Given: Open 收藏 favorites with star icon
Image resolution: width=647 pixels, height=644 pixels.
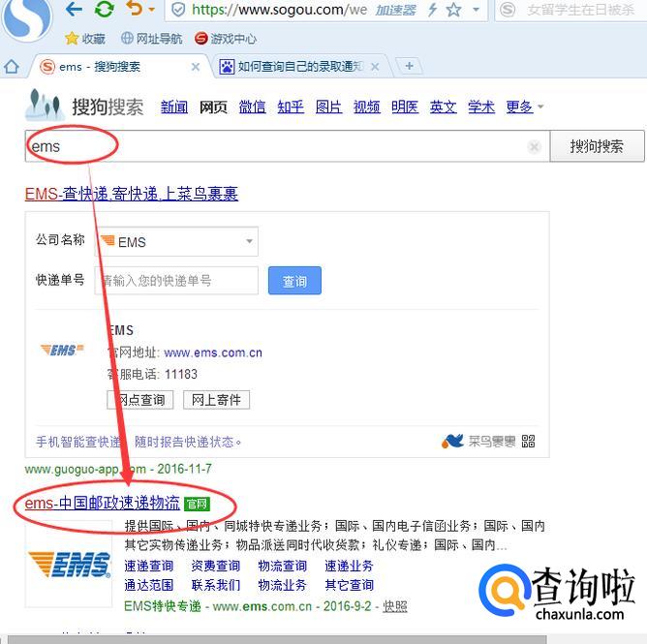Looking at the screenshot, I should (x=85, y=39).
